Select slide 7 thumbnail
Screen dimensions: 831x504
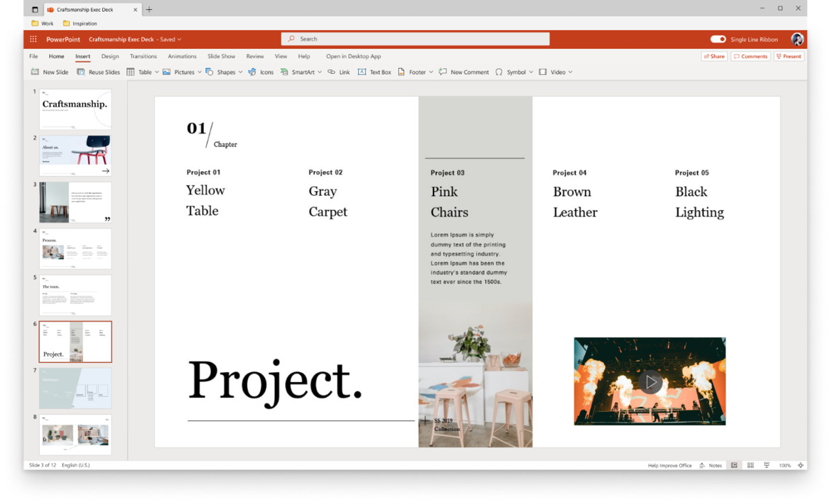click(76, 388)
